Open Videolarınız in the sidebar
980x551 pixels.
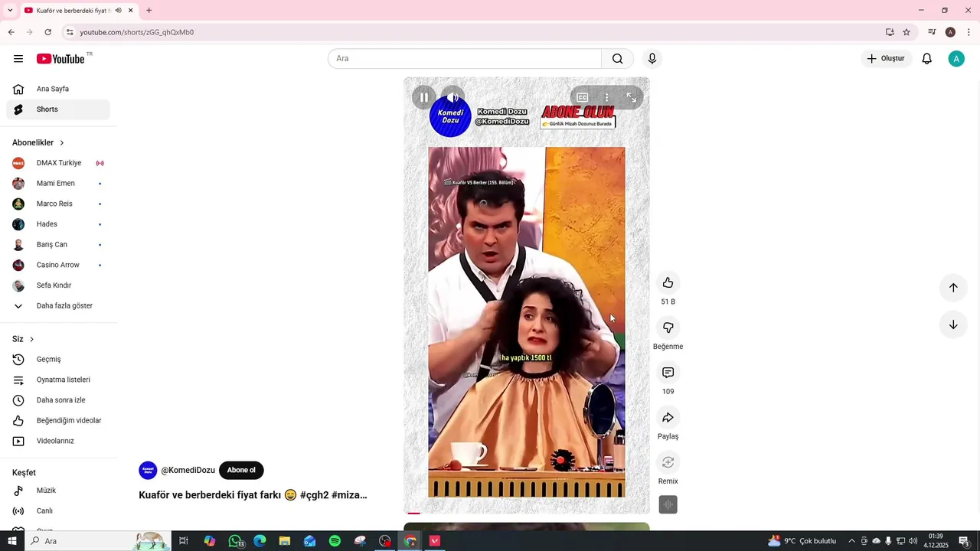click(58, 441)
